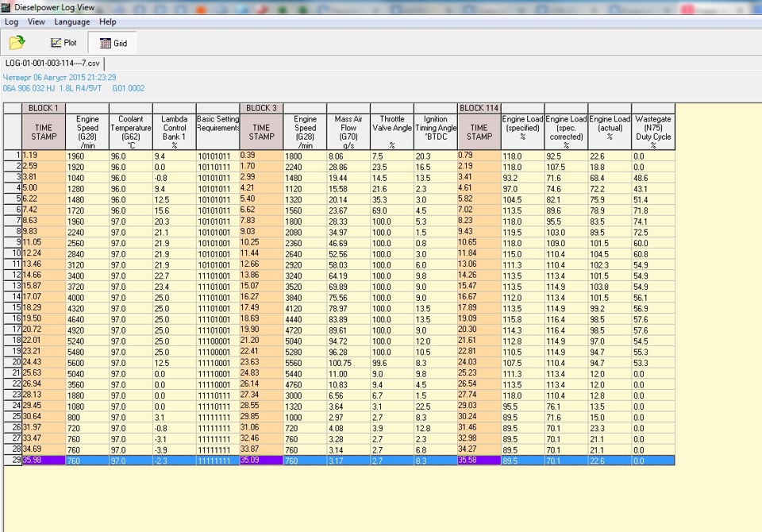Click the open log file folder icon
762x532 pixels.
click(x=17, y=43)
